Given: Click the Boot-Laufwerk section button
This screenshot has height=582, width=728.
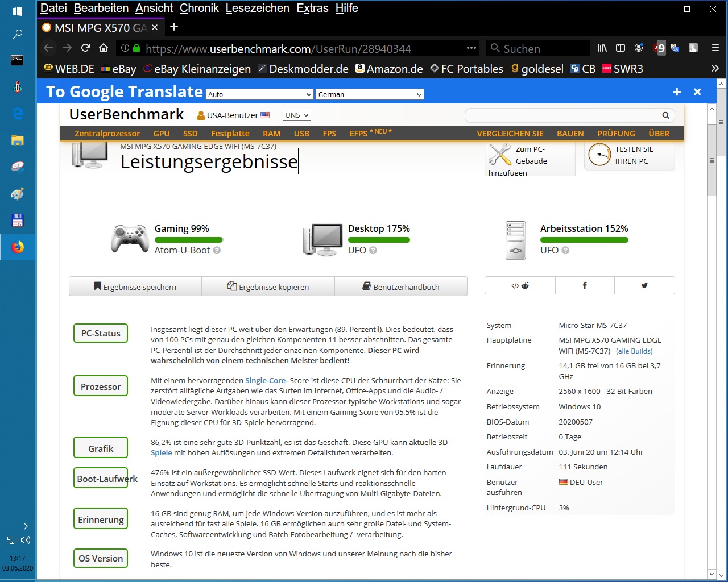Looking at the screenshot, I should (101, 479).
